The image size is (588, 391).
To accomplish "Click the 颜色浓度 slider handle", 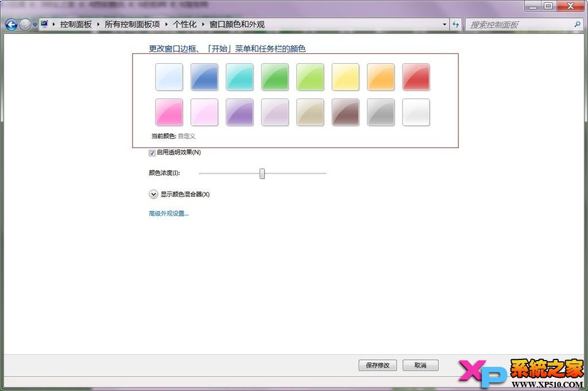I will click(x=262, y=173).
